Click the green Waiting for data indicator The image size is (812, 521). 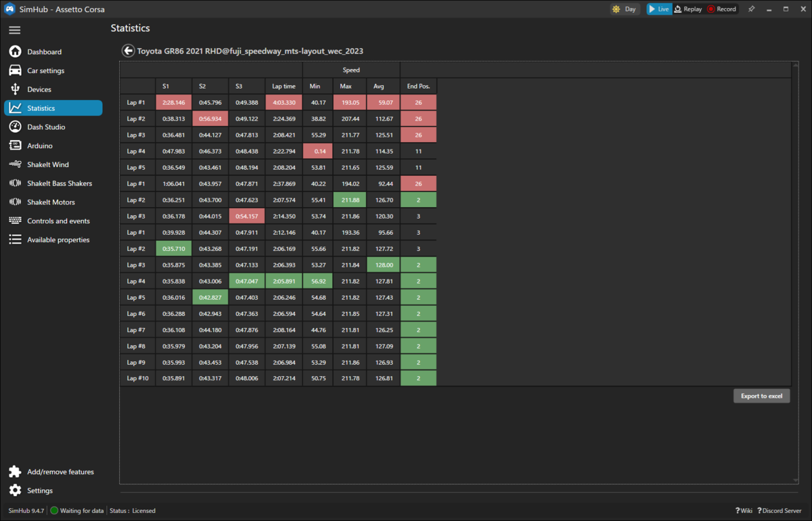point(54,511)
